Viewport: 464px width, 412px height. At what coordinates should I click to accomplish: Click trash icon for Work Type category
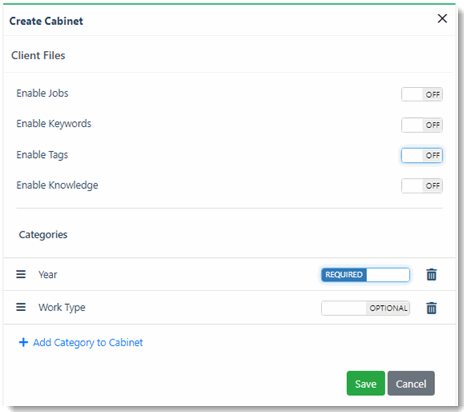(x=431, y=308)
